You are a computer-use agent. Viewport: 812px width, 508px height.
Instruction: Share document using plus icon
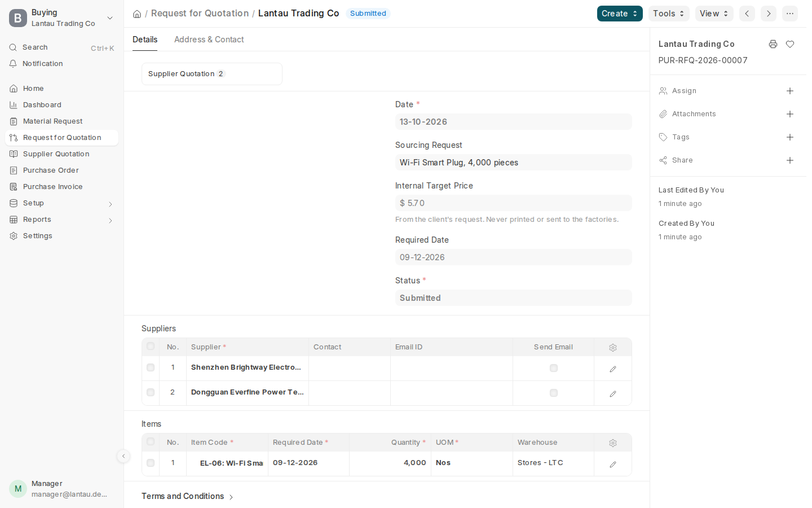point(790,160)
